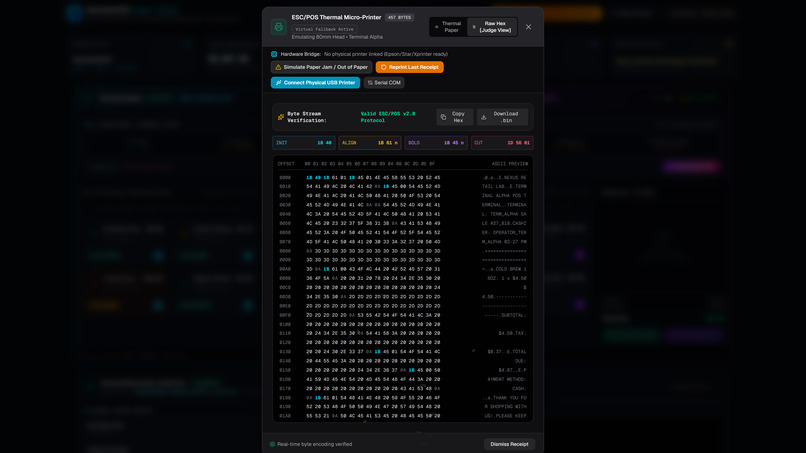
Task: Click the OFFSET column header
Action: 286,164
